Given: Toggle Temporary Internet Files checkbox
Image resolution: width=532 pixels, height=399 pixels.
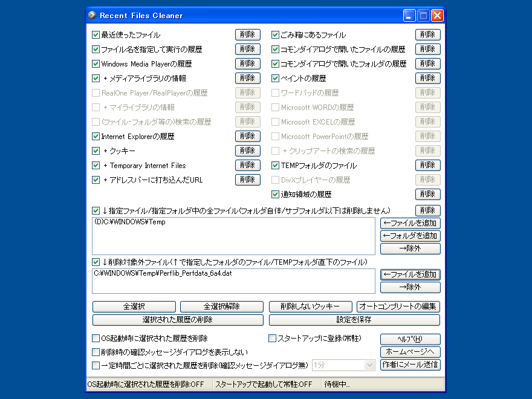Looking at the screenshot, I should point(96,165).
